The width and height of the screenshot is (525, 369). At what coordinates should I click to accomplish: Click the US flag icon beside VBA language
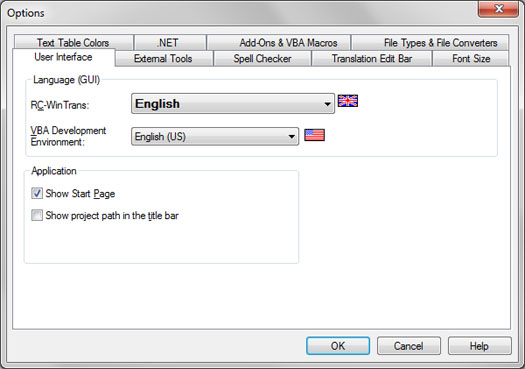[314, 135]
